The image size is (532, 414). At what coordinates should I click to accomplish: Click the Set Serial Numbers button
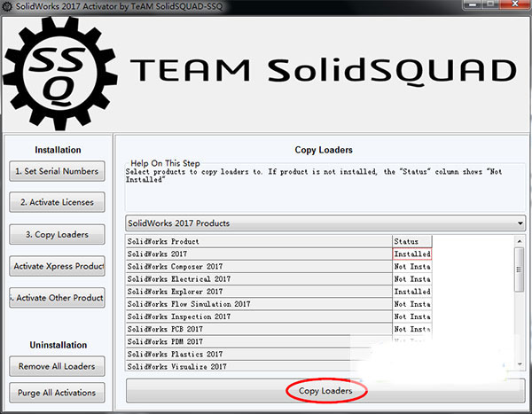[57, 171]
